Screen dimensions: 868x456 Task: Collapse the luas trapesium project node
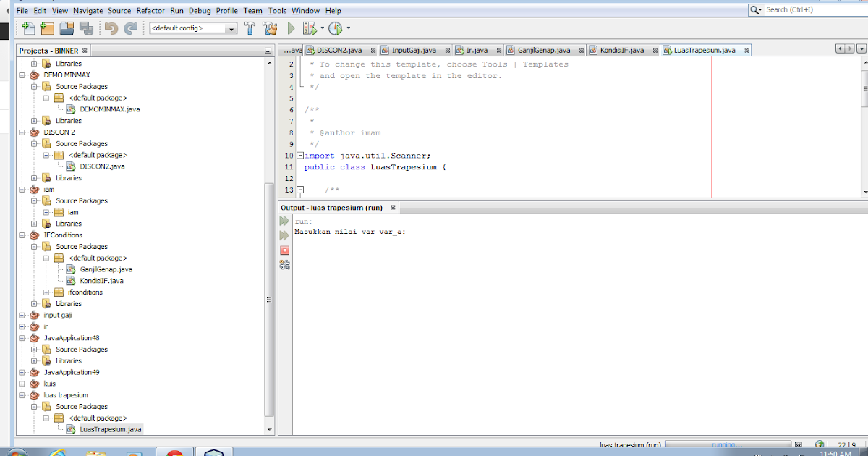click(x=23, y=395)
